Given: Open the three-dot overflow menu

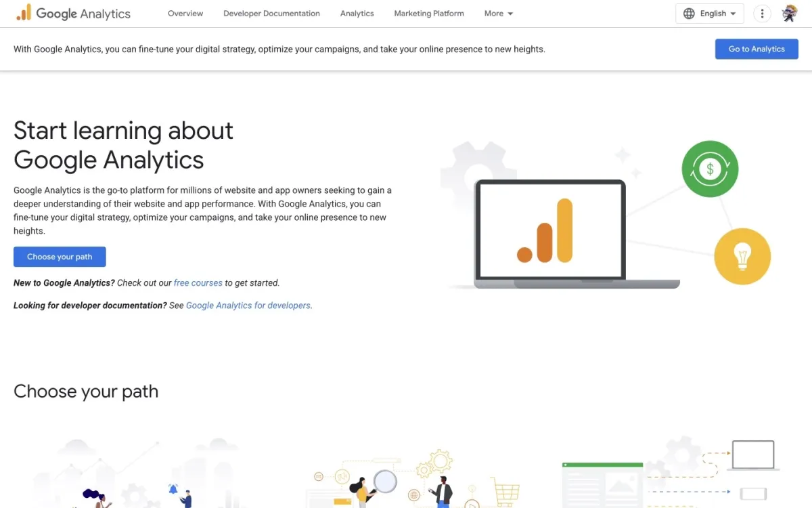Looking at the screenshot, I should point(762,13).
